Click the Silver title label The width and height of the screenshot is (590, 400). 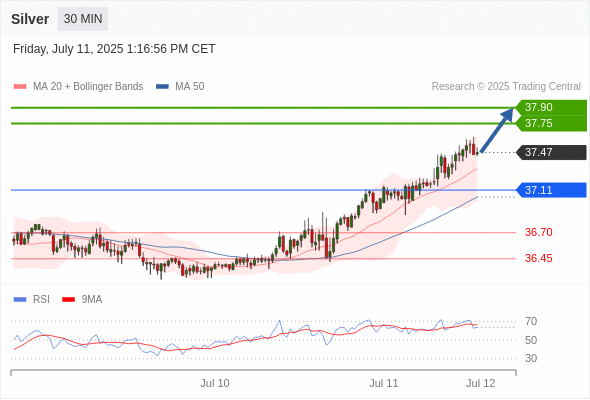point(30,19)
